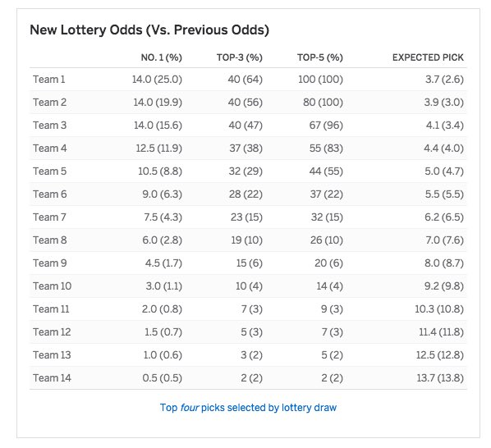Select the Team 8 row label

49,240
